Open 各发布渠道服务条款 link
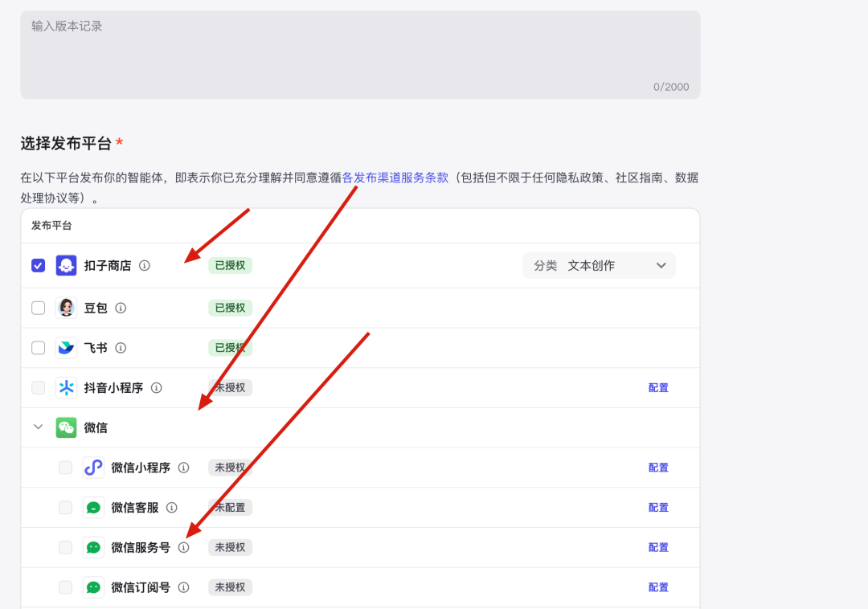Image resolution: width=868 pixels, height=609 pixels. [395, 178]
